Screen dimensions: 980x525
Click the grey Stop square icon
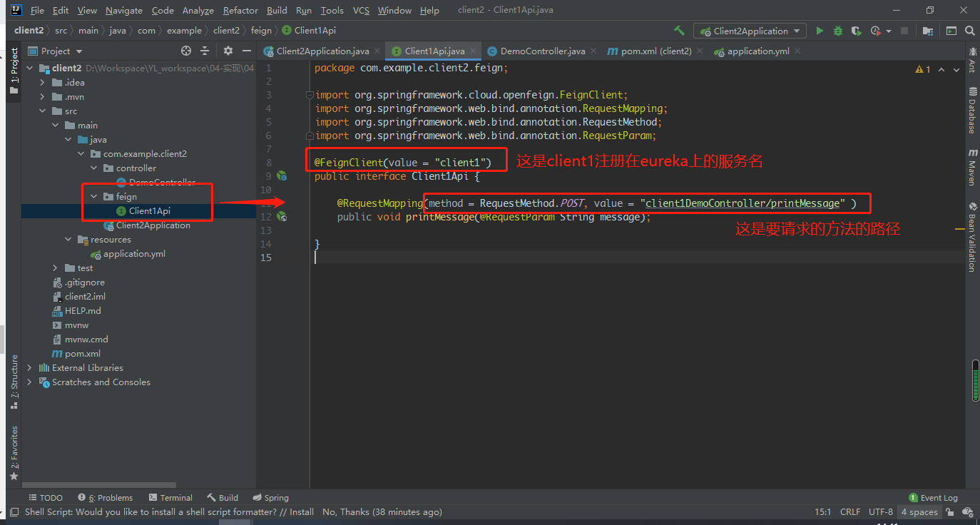pyautogui.click(x=904, y=31)
